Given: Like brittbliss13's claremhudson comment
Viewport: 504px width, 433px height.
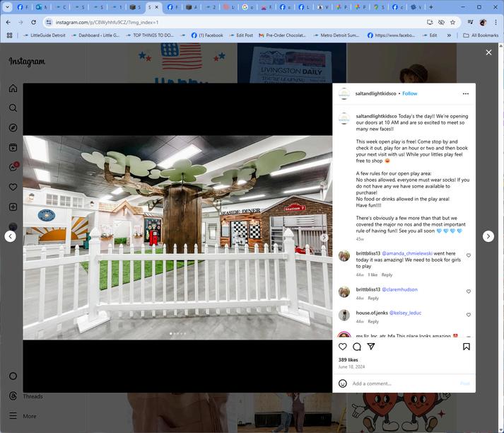Looking at the screenshot, I should click(x=469, y=291).
